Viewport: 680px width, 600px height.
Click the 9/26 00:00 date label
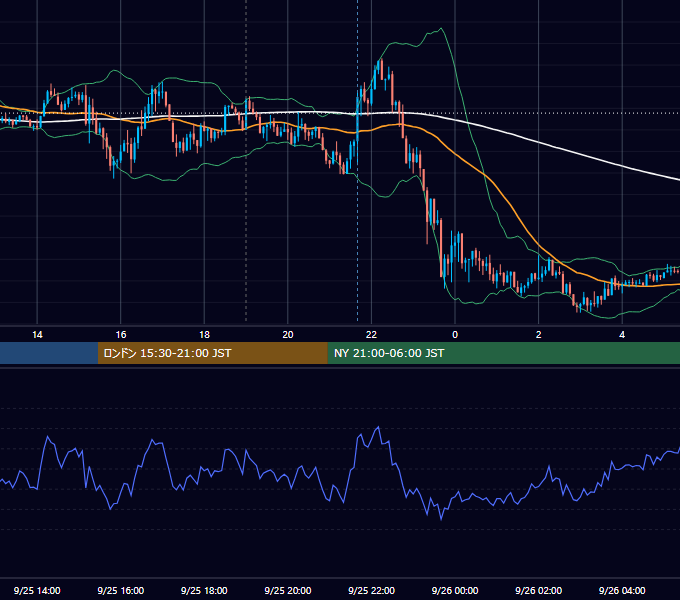(x=455, y=590)
